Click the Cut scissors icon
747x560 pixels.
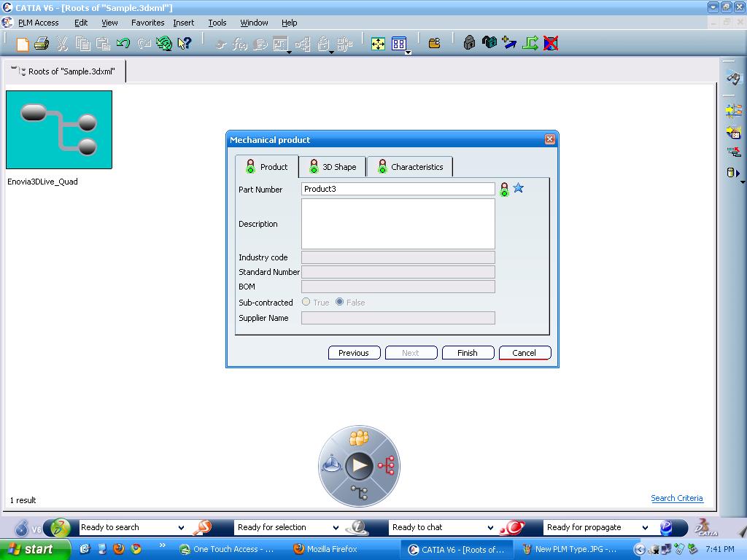click(62, 44)
